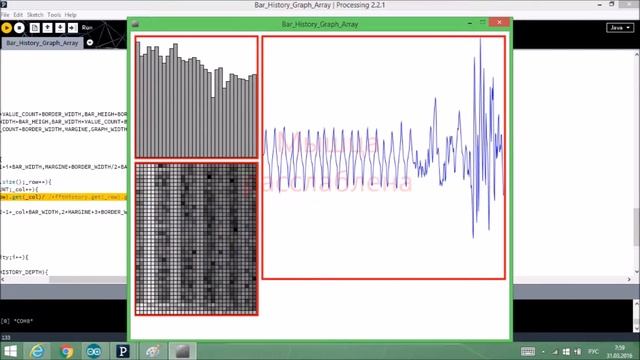Click the code line containing ISTORY_DEPTH
The width and height of the screenshot is (640, 360).
click(x=24, y=272)
